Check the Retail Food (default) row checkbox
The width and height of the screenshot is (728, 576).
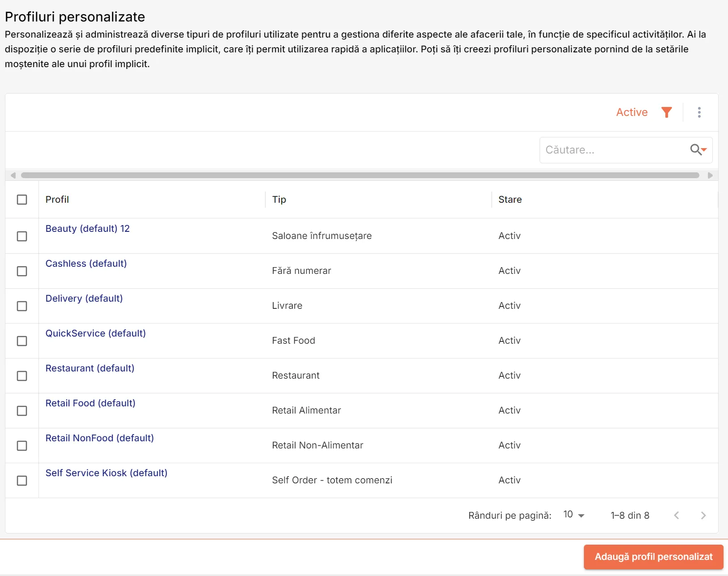pyautogui.click(x=22, y=411)
